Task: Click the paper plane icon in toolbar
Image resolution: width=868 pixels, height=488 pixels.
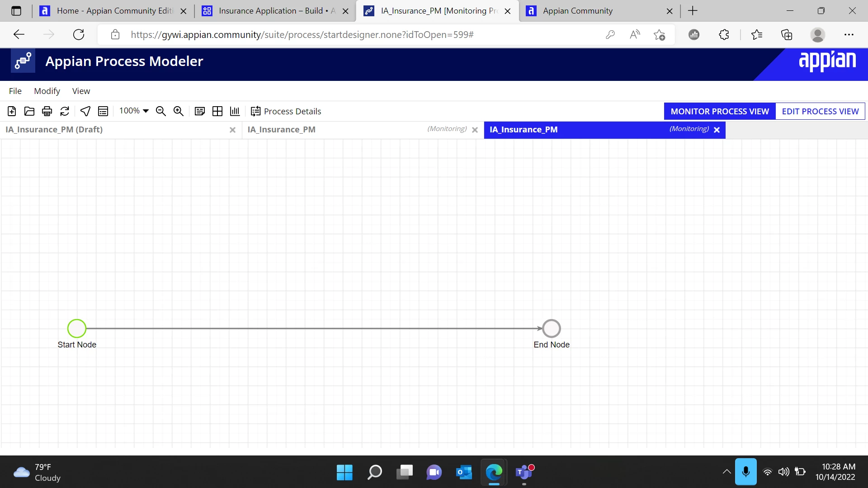Action: click(85, 111)
